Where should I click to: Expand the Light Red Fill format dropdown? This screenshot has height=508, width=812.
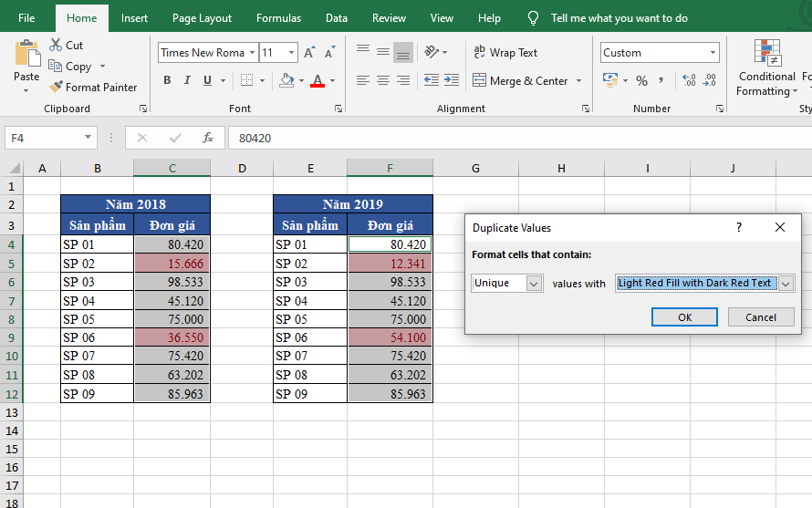785,284
